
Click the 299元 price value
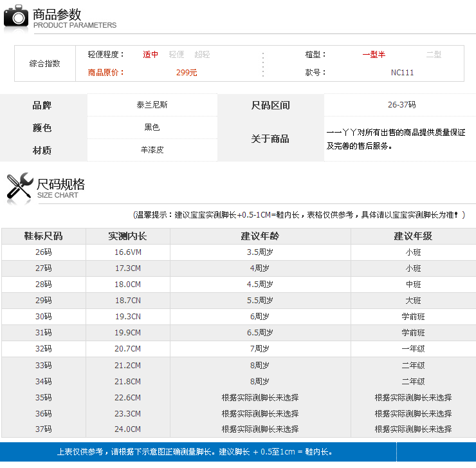tap(187, 72)
